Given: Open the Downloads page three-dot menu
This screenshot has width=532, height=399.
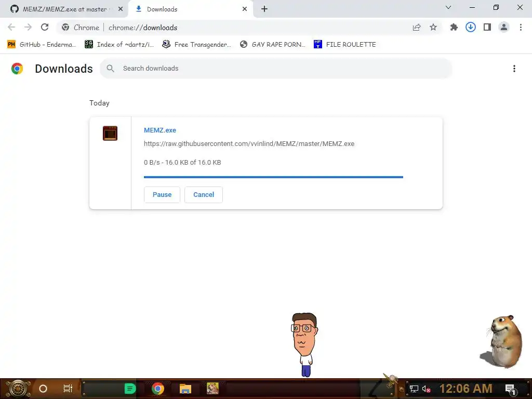Looking at the screenshot, I should (514, 69).
